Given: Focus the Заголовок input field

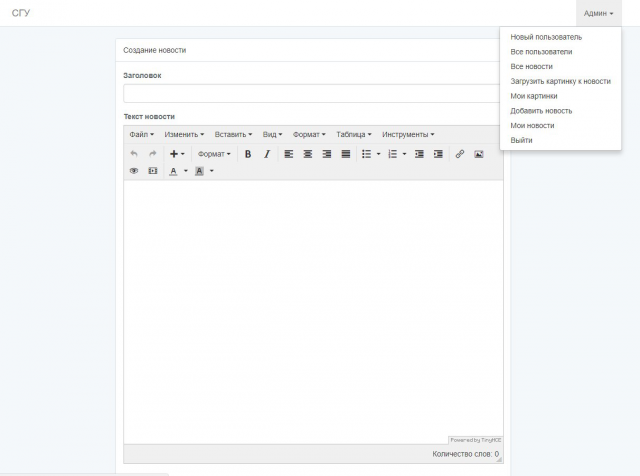Looking at the screenshot, I should [312, 93].
